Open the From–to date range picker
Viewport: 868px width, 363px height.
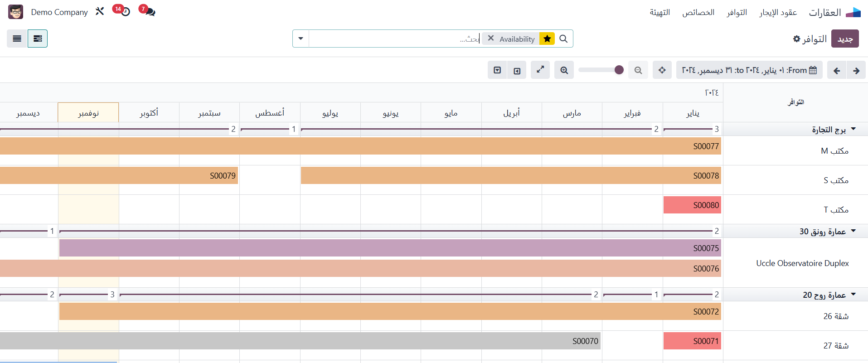[x=749, y=70]
